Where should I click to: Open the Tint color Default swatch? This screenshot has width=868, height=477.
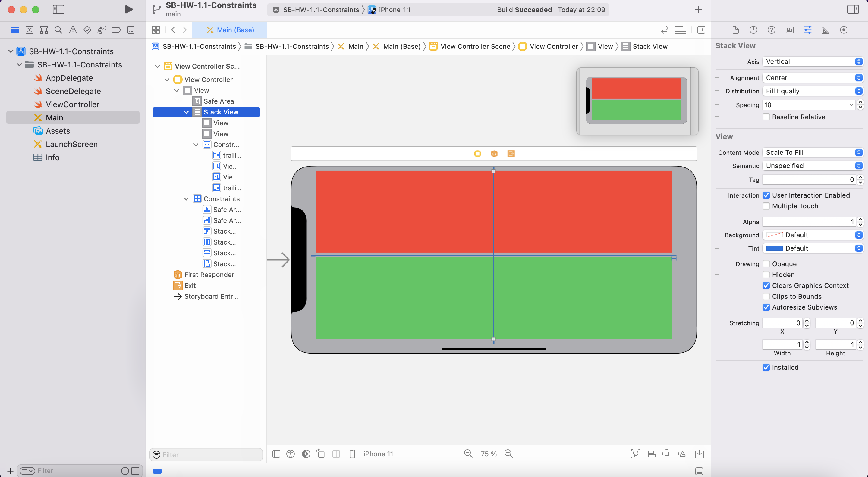[x=775, y=248]
